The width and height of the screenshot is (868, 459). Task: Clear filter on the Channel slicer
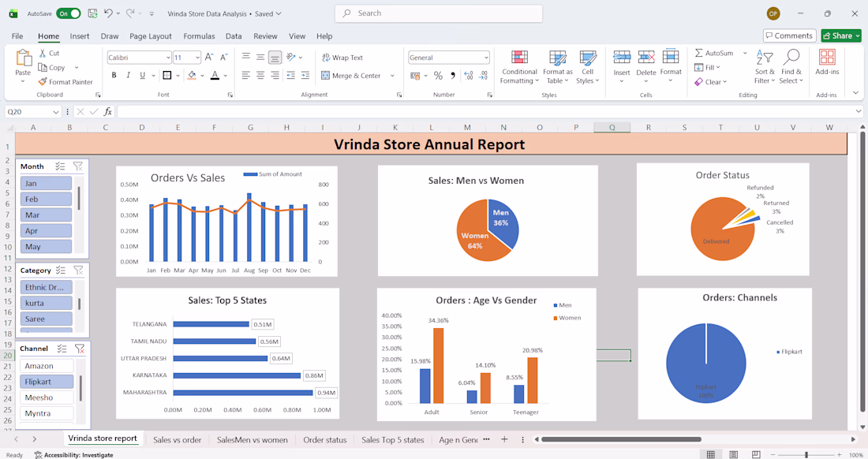point(79,349)
